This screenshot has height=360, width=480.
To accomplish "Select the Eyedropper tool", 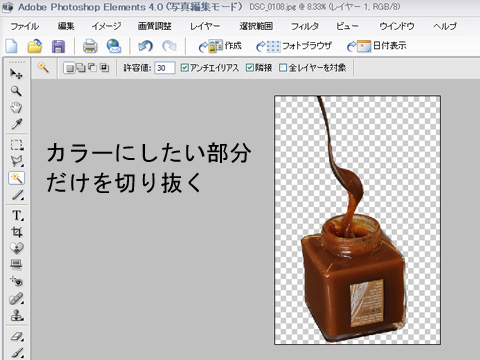I will pos(16,124).
